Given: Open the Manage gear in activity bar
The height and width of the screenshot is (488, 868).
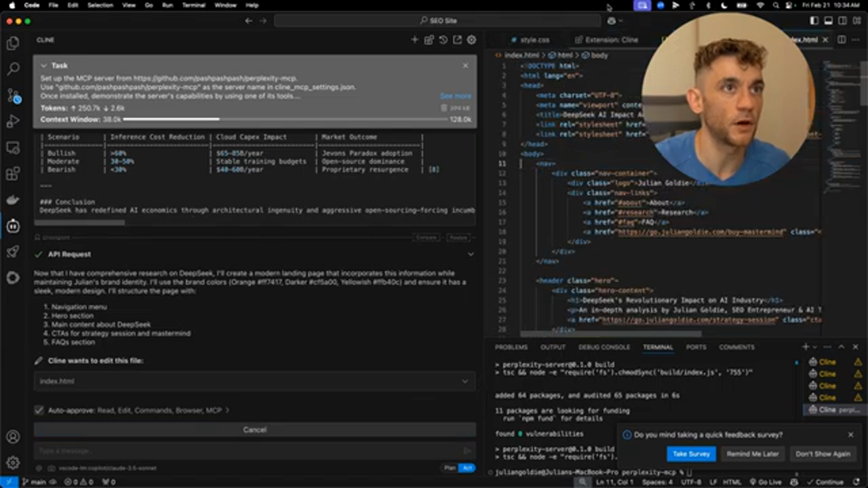Looking at the screenshot, I should tap(13, 463).
